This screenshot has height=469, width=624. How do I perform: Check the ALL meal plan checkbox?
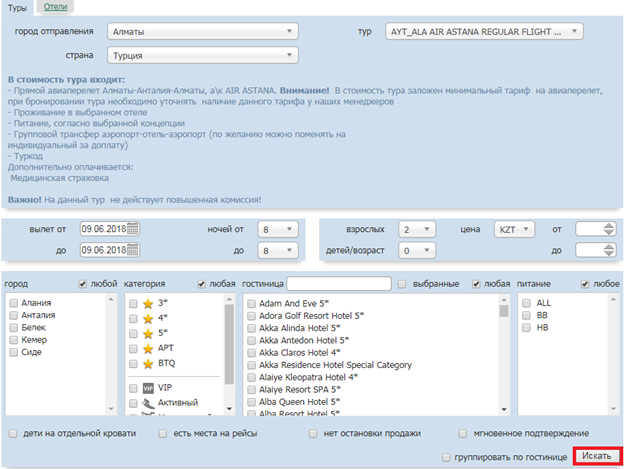tap(526, 303)
